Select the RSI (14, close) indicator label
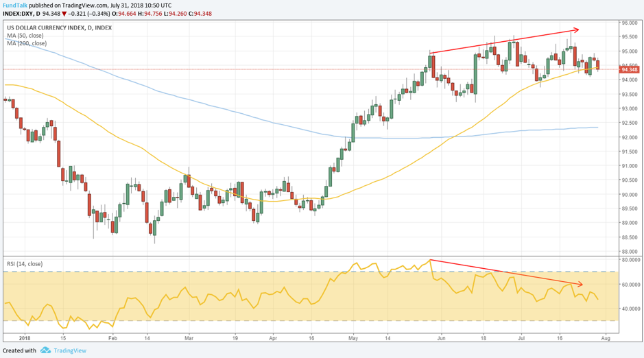Image resolution: width=644 pixels, height=358 pixels. tap(24, 263)
